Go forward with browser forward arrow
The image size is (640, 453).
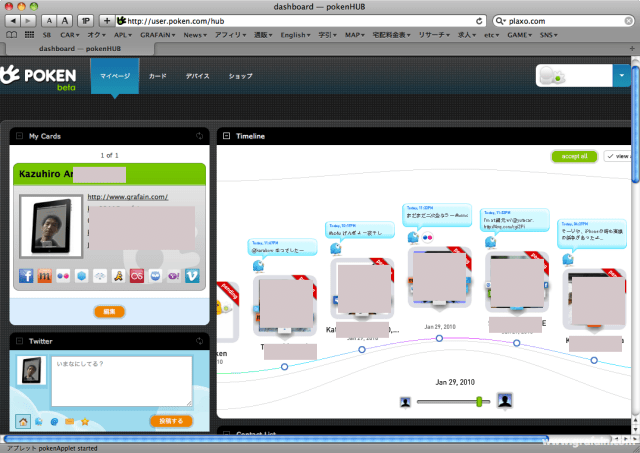click(28, 21)
